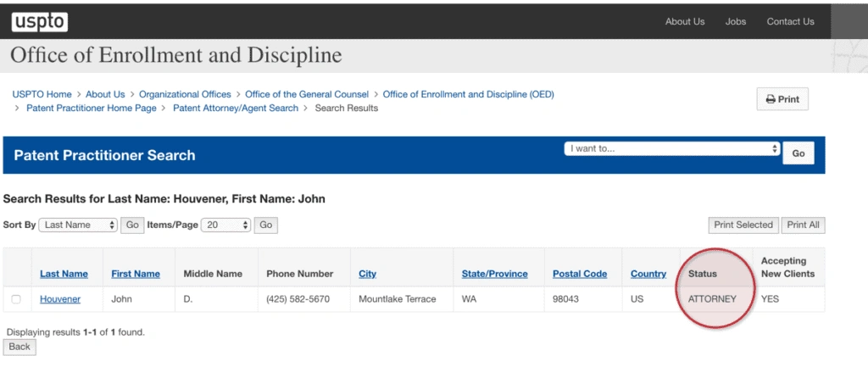Open the About Us header link

click(x=685, y=21)
